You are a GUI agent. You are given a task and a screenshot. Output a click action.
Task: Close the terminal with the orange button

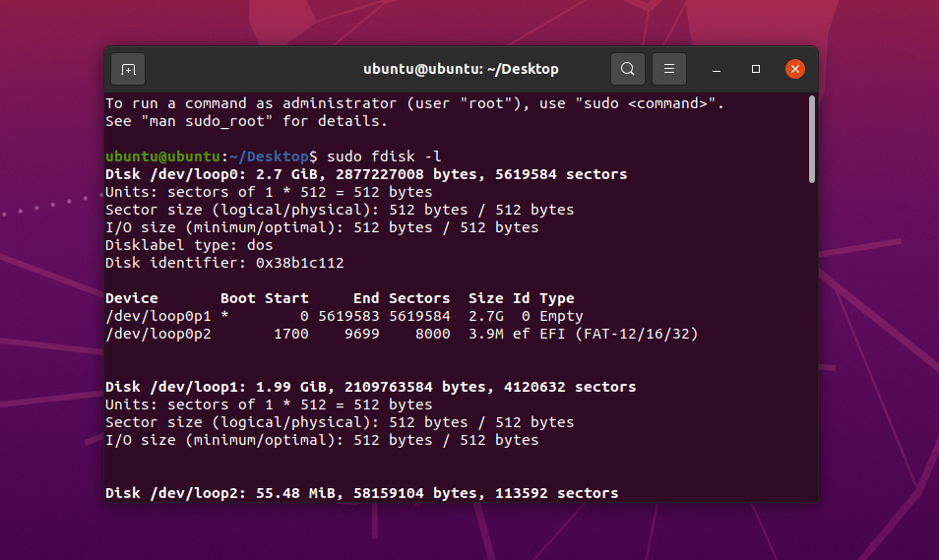795,69
